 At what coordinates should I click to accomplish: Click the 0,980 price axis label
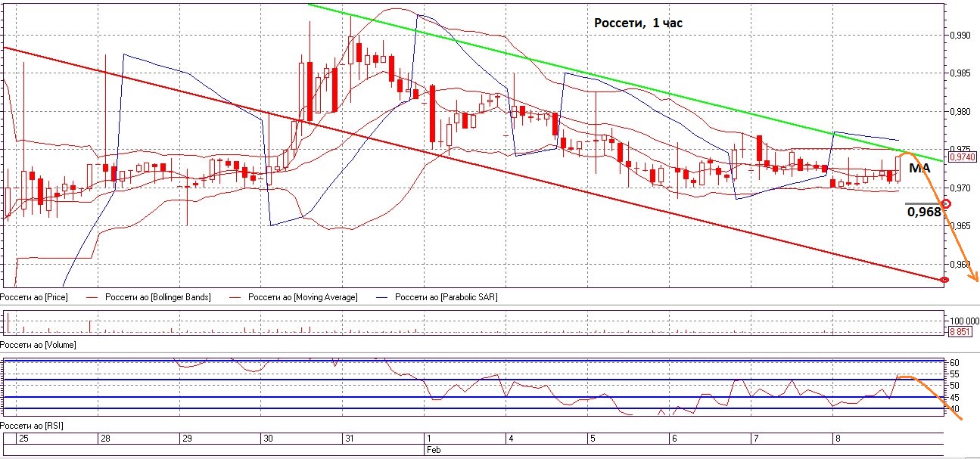point(962,112)
